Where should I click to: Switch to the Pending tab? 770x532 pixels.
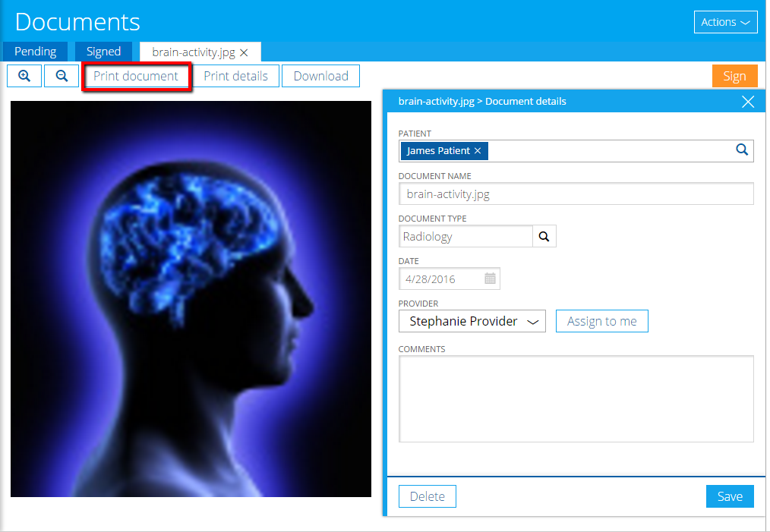(x=36, y=52)
